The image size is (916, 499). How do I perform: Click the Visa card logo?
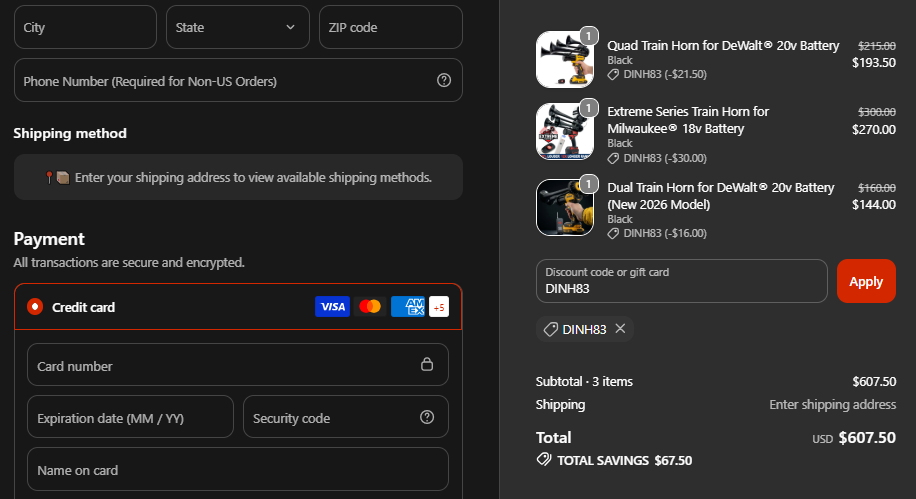click(x=332, y=307)
